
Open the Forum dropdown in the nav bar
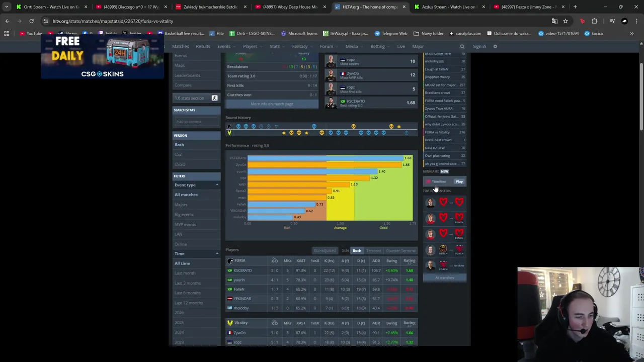click(328, 46)
